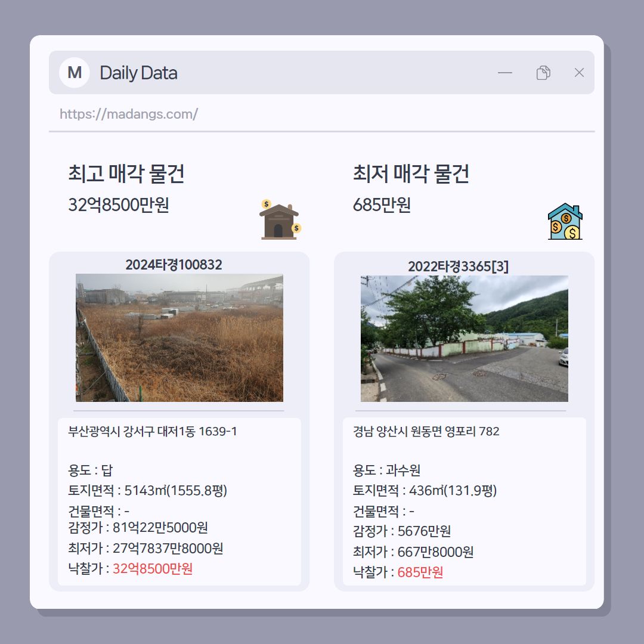This screenshot has width=644, height=644.
Task: Click 감정가 : 5676만원
Action: [x=402, y=531]
